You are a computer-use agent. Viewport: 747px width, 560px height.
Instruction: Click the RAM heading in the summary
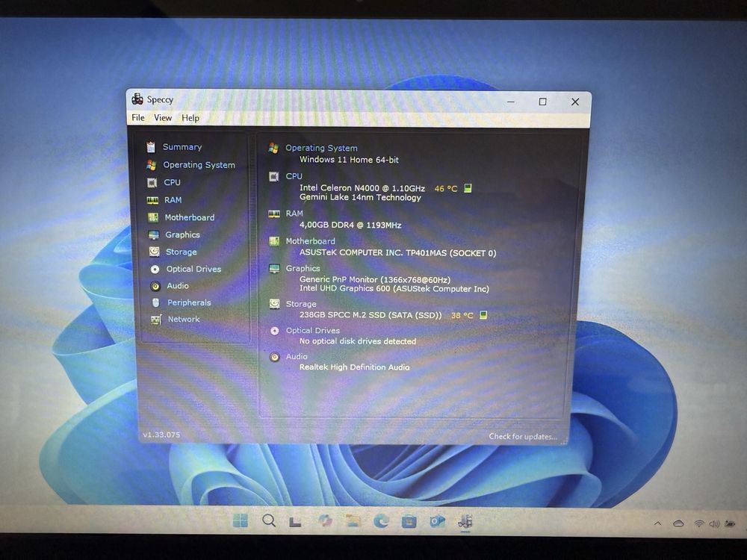(x=294, y=214)
